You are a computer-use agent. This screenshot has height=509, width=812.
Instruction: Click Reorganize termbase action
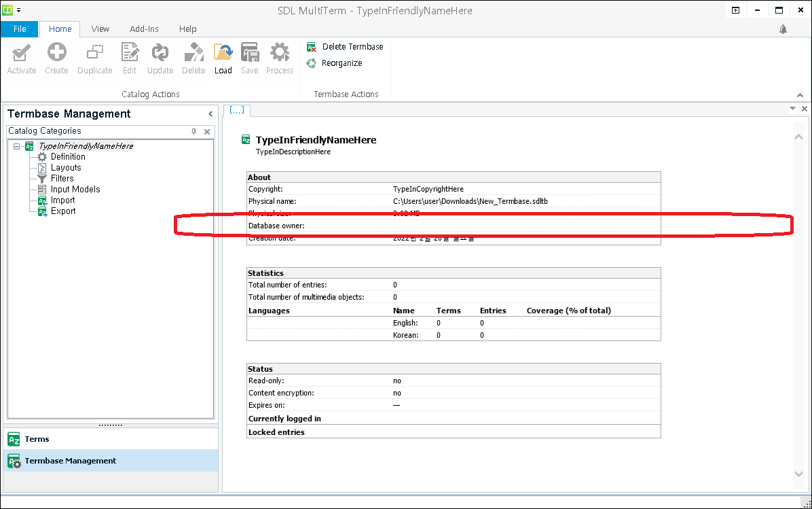pyautogui.click(x=335, y=63)
